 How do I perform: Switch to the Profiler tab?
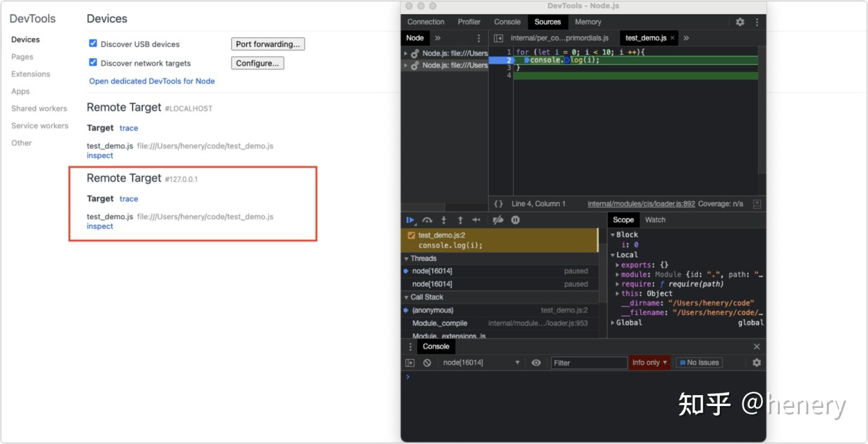point(469,22)
